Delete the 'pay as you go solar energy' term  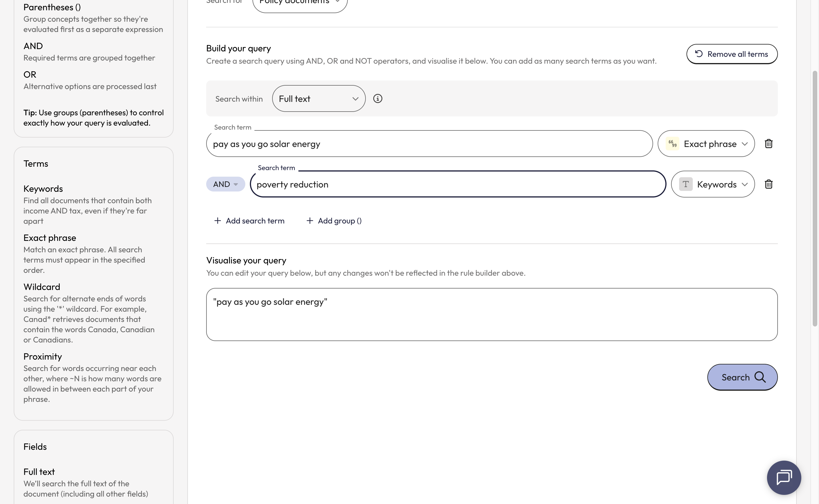pos(768,144)
